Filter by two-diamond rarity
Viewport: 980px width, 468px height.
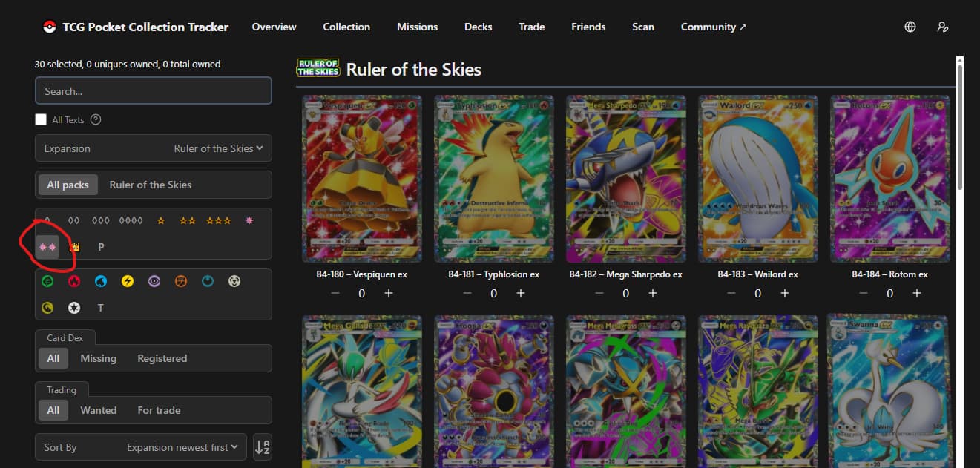click(x=73, y=221)
